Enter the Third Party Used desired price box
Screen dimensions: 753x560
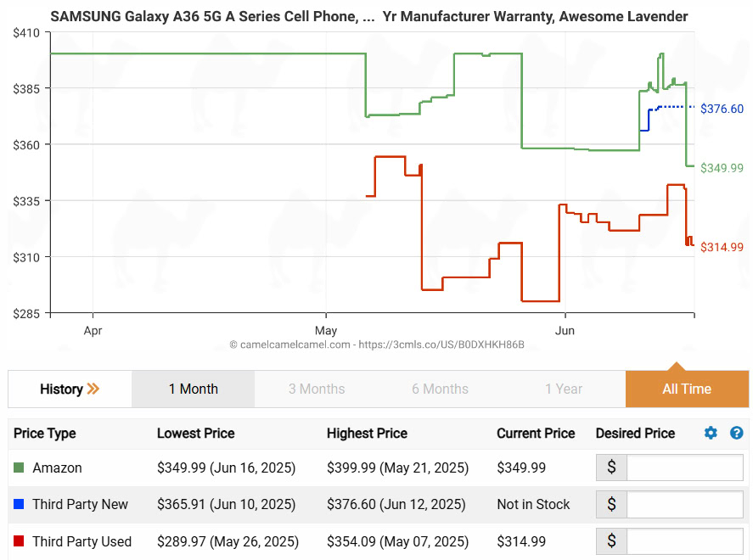684,541
